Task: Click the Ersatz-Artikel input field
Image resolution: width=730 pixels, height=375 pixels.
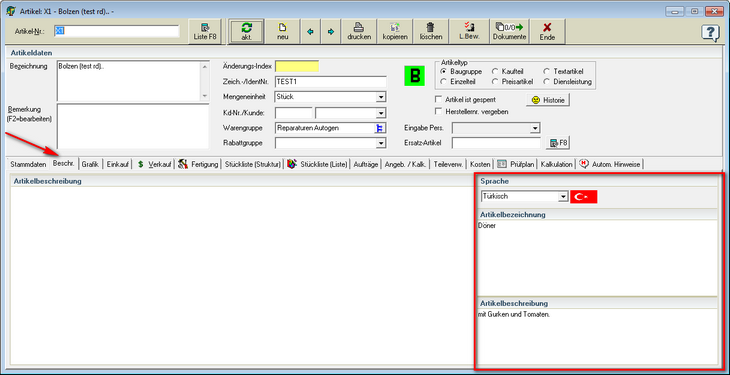Action: tap(496, 143)
